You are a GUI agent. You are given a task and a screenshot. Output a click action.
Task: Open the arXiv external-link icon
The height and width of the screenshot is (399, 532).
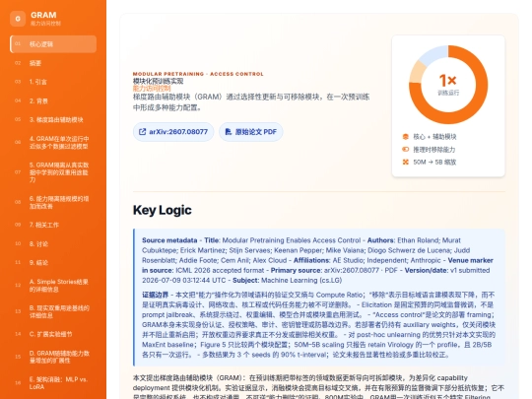click(142, 132)
